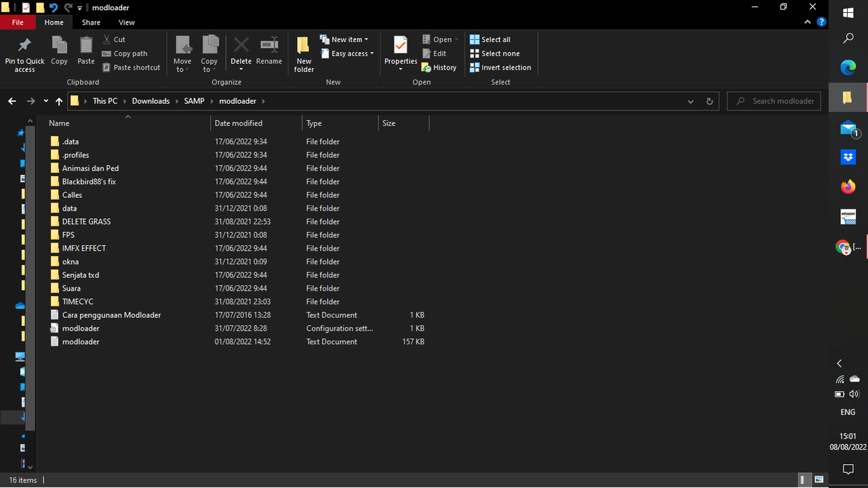Collapse the ribbon with the chevron
The height and width of the screenshot is (488, 868).
[x=808, y=22]
